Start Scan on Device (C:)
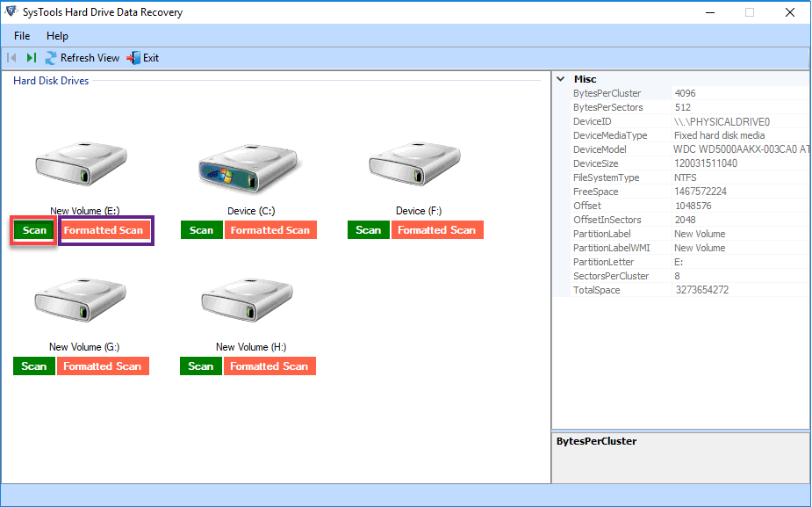Image resolution: width=812 pixels, height=507 pixels. [x=201, y=229]
